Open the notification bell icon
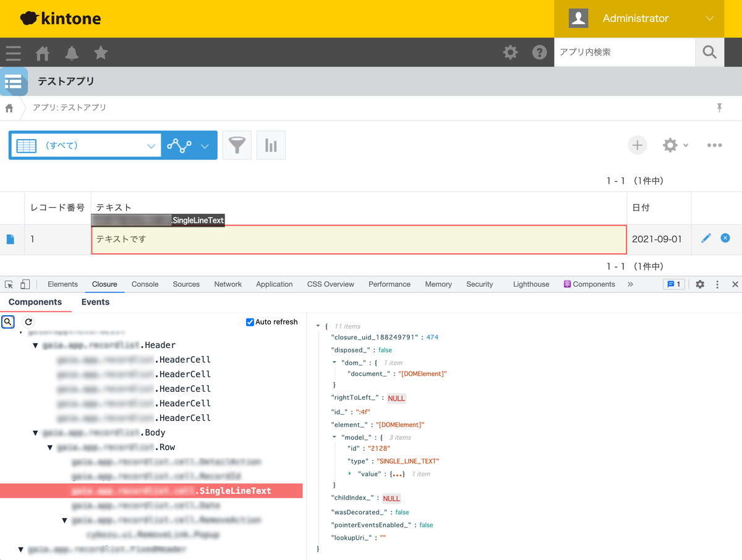Image resolution: width=742 pixels, height=560 pixels. coord(72,53)
